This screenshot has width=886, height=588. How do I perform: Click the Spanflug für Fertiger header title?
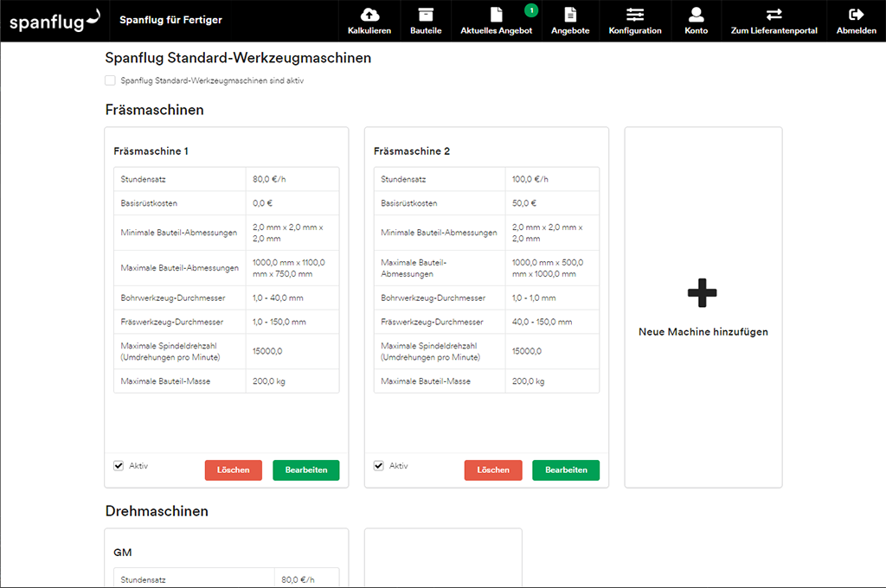170,20
